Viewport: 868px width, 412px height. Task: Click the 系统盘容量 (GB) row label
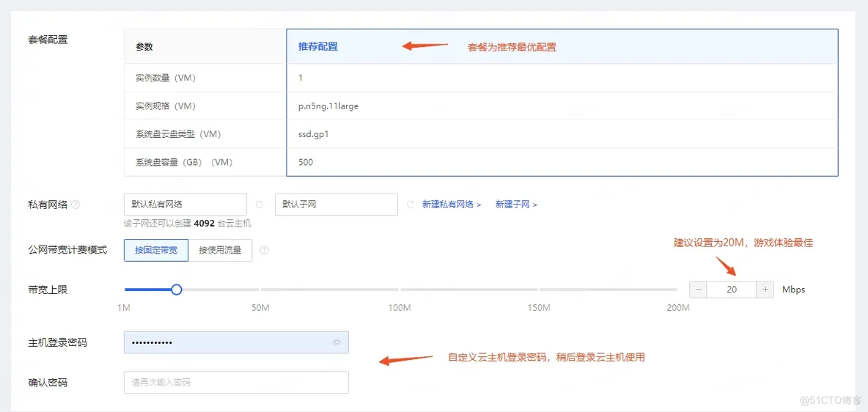(x=184, y=162)
